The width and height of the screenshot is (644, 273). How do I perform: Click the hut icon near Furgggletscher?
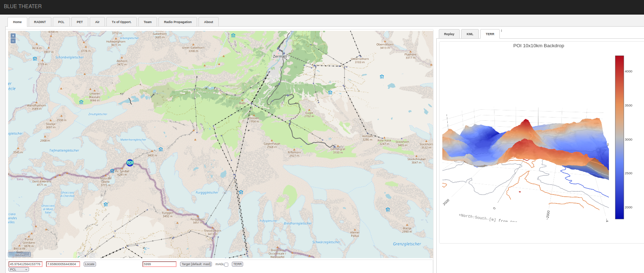(241, 192)
